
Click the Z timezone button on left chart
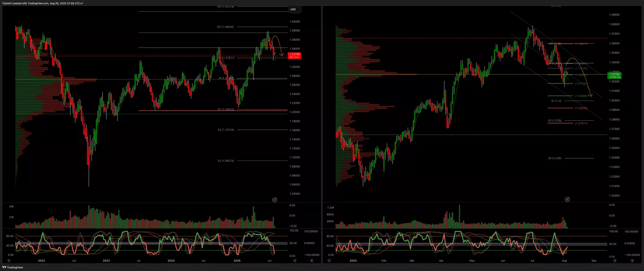point(9,260)
